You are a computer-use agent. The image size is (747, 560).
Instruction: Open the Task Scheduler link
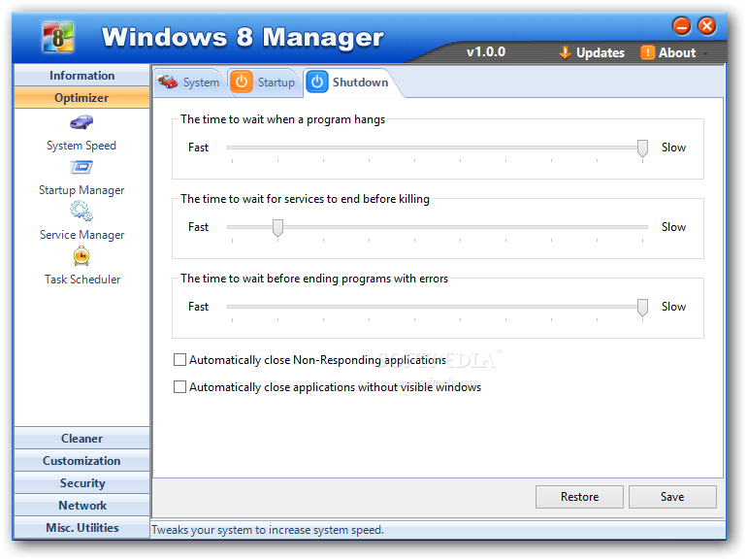(x=82, y=280)
